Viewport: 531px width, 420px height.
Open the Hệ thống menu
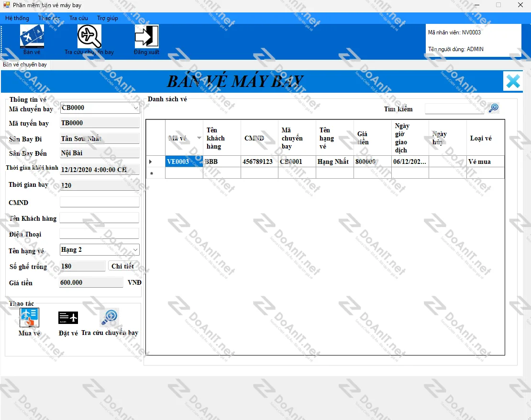[x=17, y=18]
